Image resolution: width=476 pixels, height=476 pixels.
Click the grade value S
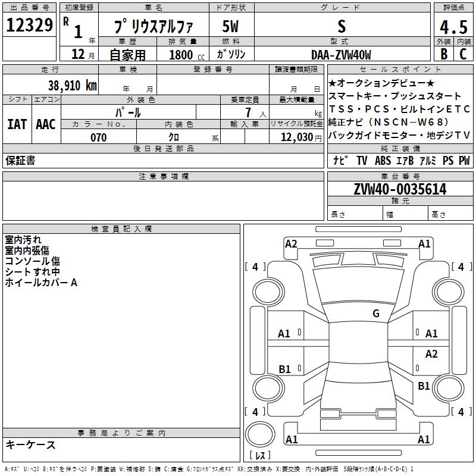[x=342, y=26]
